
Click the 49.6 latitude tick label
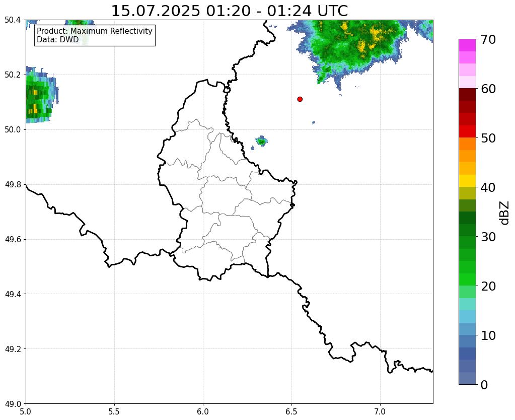[x=13, y=240]
